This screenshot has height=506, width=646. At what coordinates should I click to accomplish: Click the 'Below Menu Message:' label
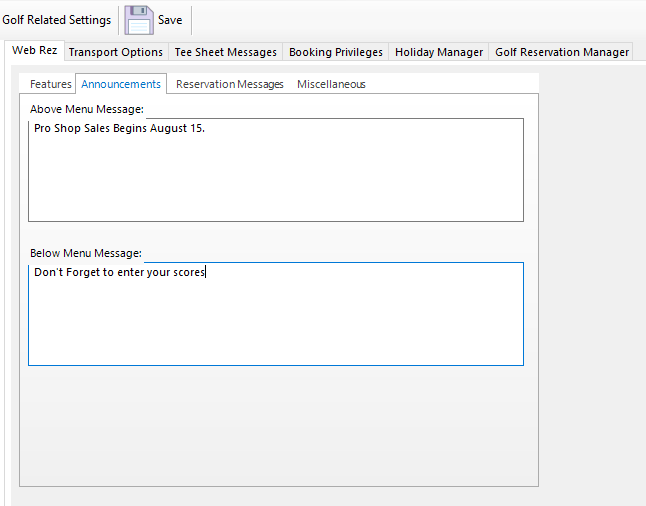(86, 253)
